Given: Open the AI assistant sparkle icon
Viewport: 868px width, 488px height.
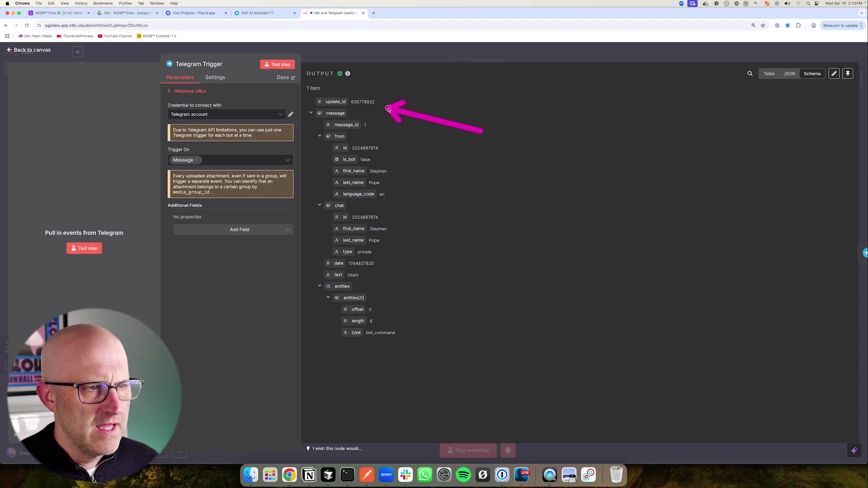Looking at the screenshot, I should tap(854, 450).
